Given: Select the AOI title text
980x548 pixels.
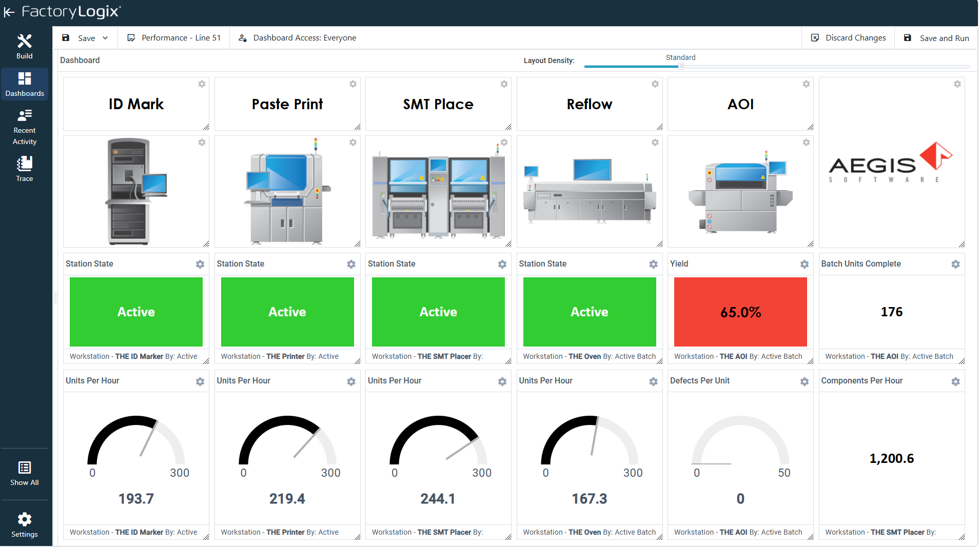Looking at the screenshot, I should point(740,104).
